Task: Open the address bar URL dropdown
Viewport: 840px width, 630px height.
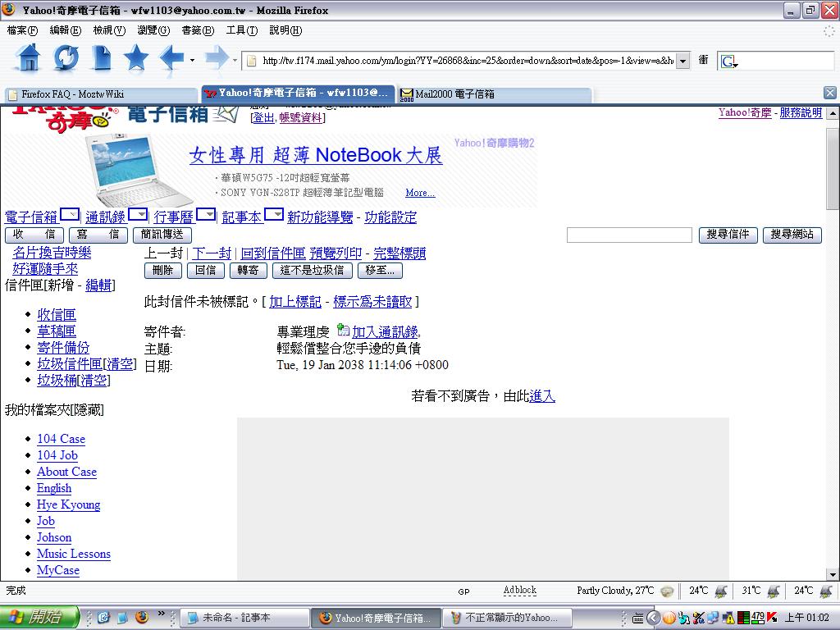Action: 682,61
